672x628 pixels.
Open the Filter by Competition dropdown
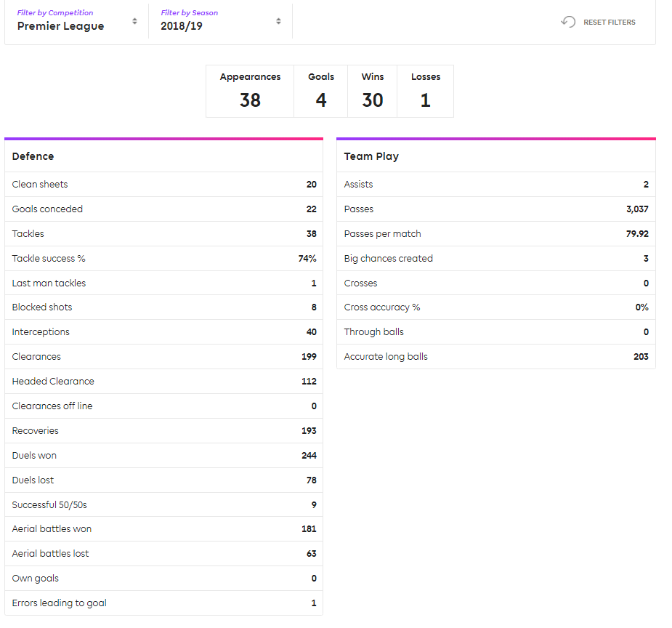[x=76, y=21]
